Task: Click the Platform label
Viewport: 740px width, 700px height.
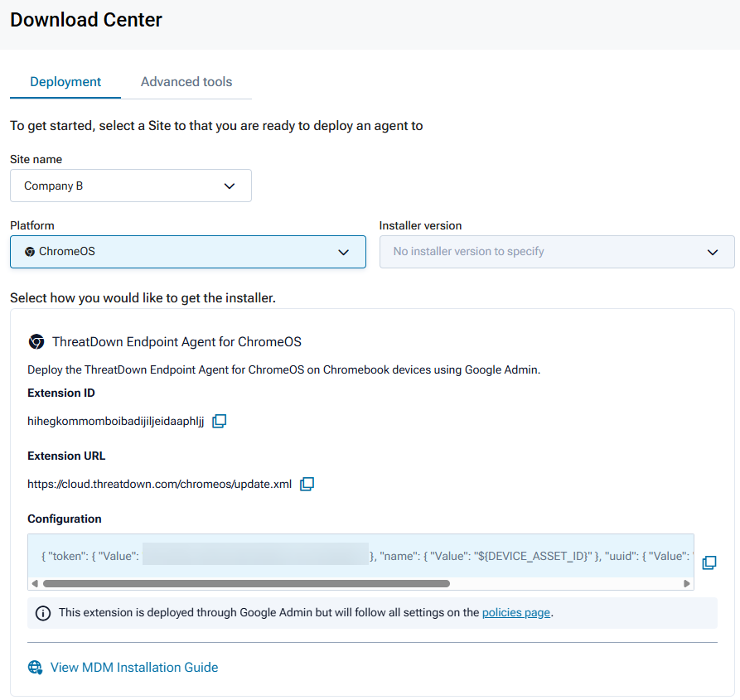Action: (x=32, y=225)
